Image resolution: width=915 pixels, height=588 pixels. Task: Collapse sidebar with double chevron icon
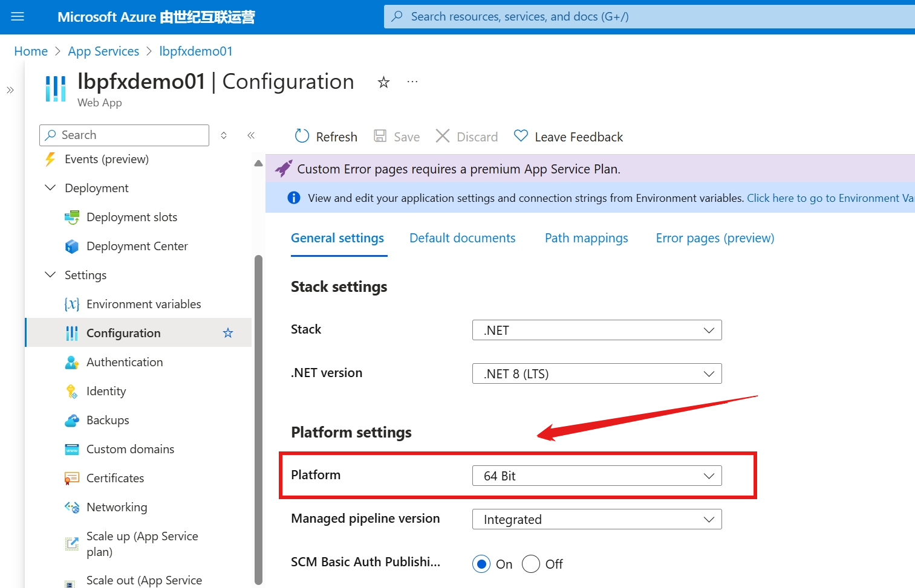(251, 135)
